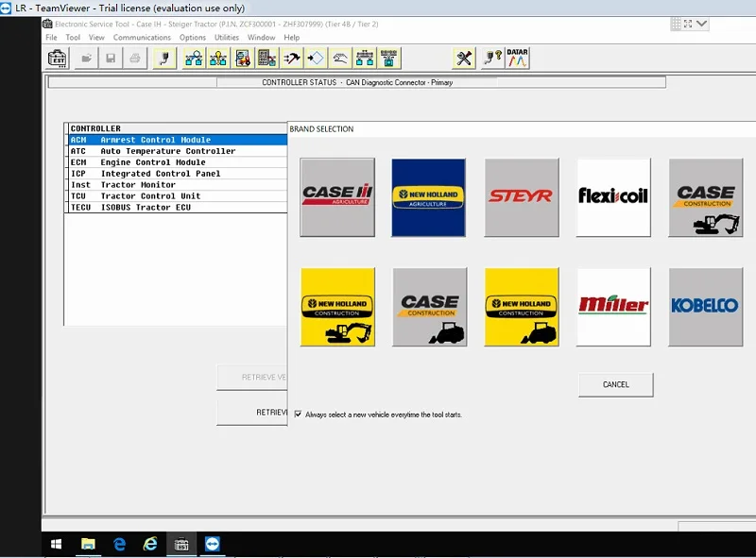The width and height of the screenshot is (756, 558).
Task: Choose Case Construction skid steer tile
Action: tap(429, 307)
